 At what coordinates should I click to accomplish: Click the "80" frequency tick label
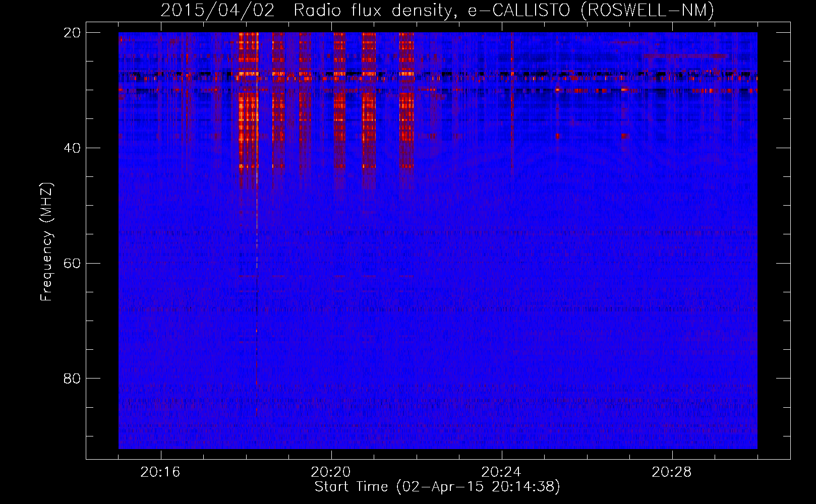[x=72, y=379]
